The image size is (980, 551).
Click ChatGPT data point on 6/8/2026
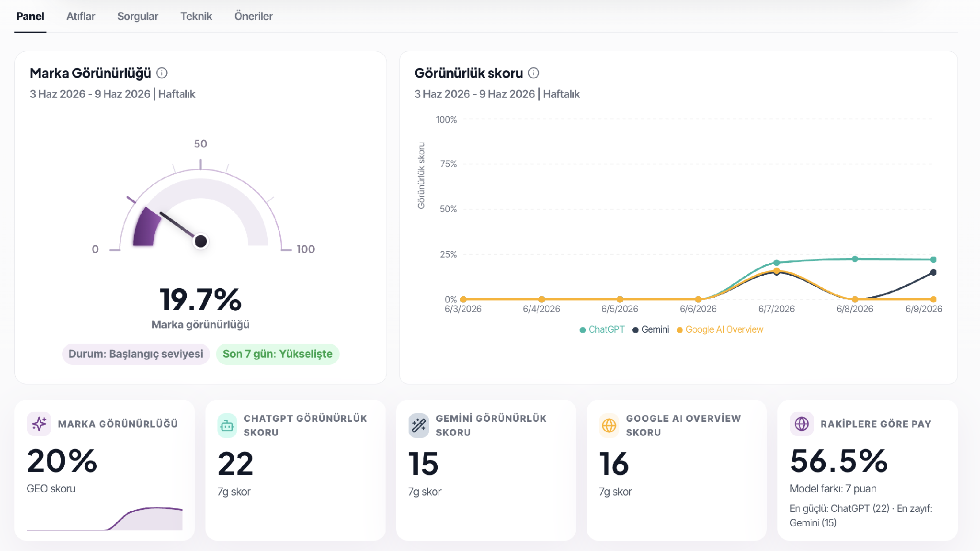(x=855, y=259)
